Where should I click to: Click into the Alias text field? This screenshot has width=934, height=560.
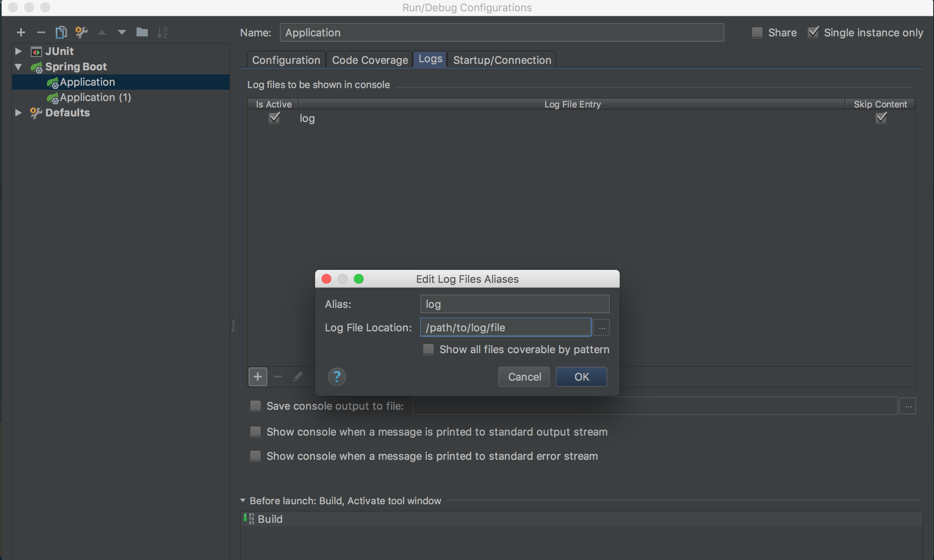click(514, 304)
